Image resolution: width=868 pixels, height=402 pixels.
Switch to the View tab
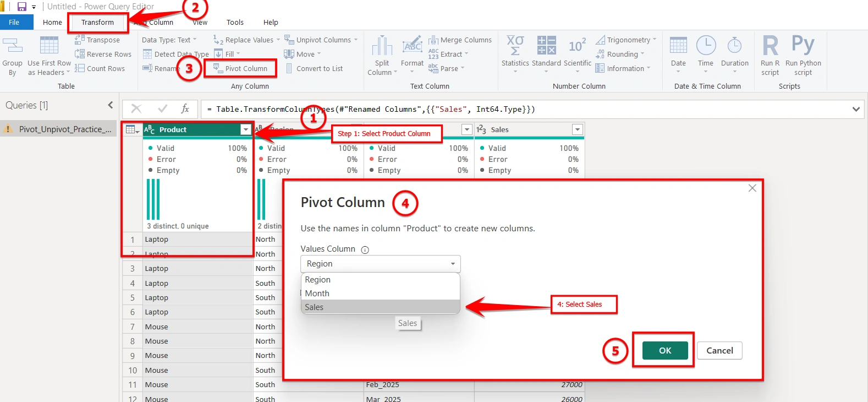200,22
